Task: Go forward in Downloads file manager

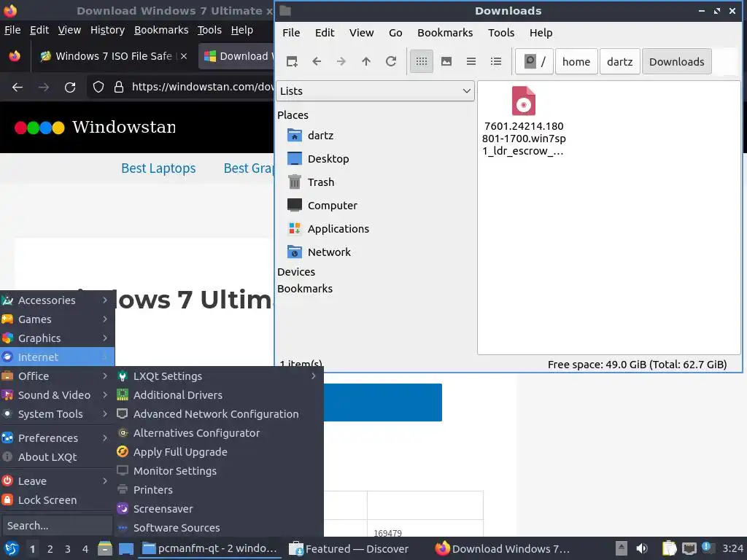Action: 341,61
